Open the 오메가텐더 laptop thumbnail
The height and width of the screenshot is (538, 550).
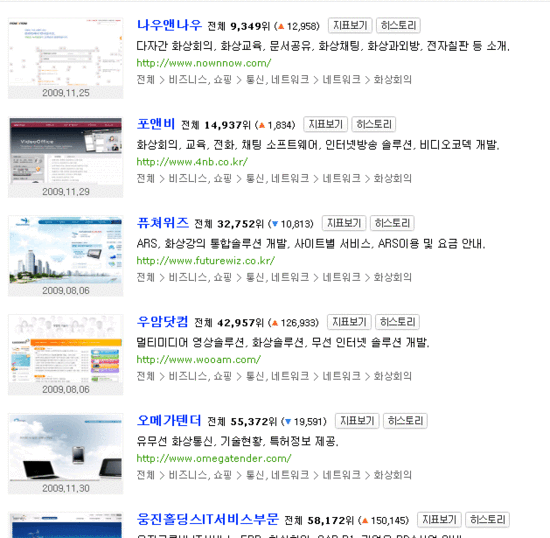point(66,454)
